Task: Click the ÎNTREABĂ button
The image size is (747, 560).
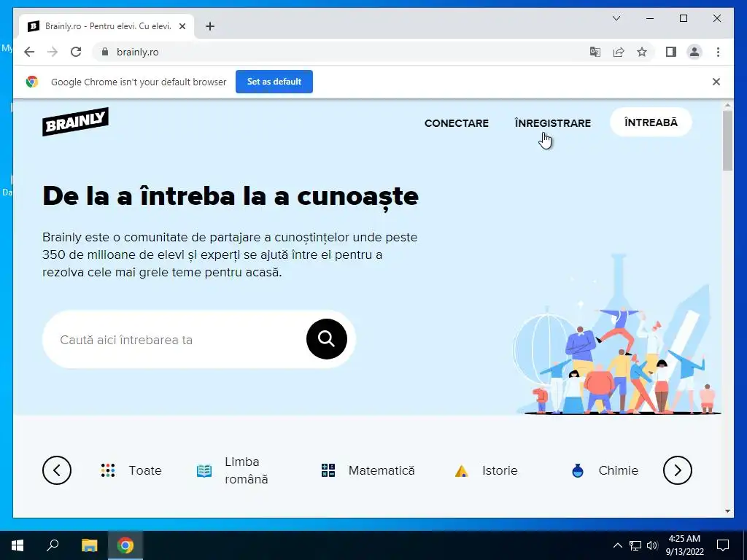Action: (651, 122)
